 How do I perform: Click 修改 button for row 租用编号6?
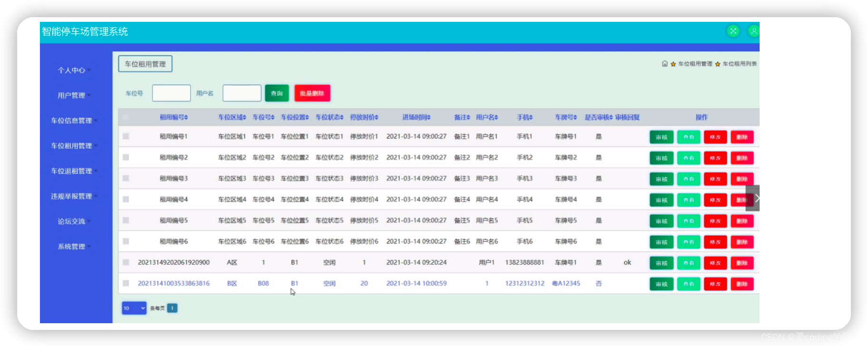tap(715, 242)
